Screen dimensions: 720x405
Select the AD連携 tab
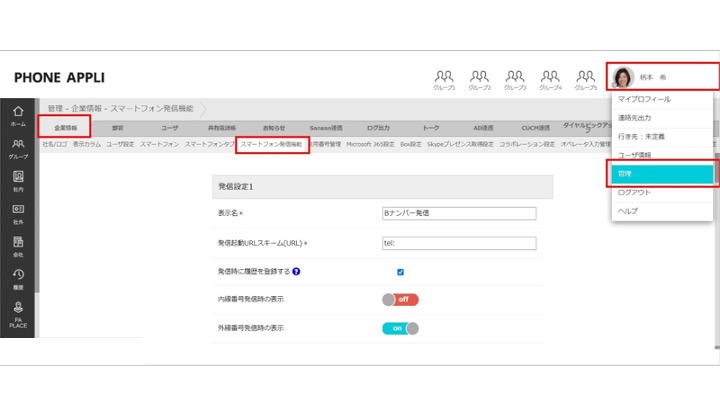point(483,128)
